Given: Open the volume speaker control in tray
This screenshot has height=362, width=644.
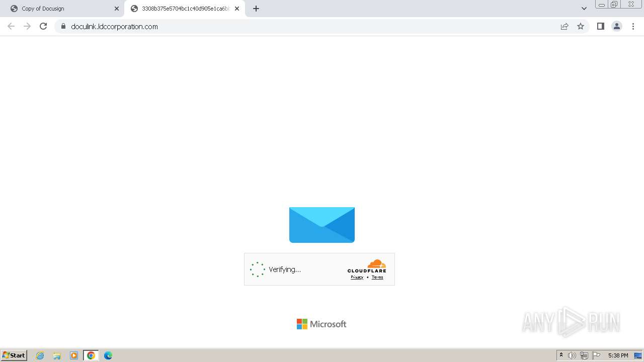Looking at the screenshot, I should click(572, 355).
